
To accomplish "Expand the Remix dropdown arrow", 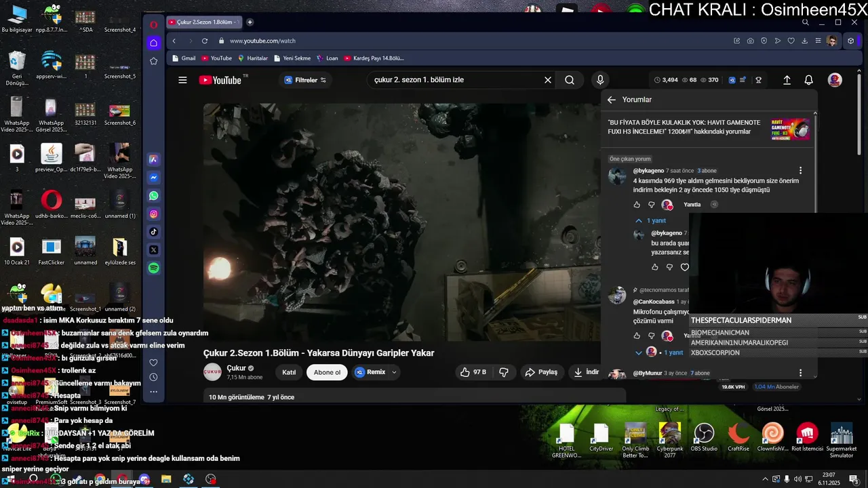I will click(394, 372).
